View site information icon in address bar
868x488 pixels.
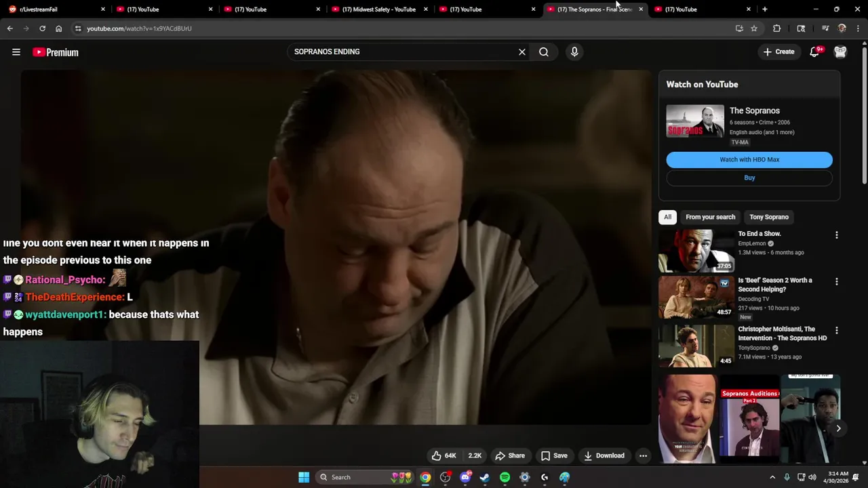tap(78, 28)
